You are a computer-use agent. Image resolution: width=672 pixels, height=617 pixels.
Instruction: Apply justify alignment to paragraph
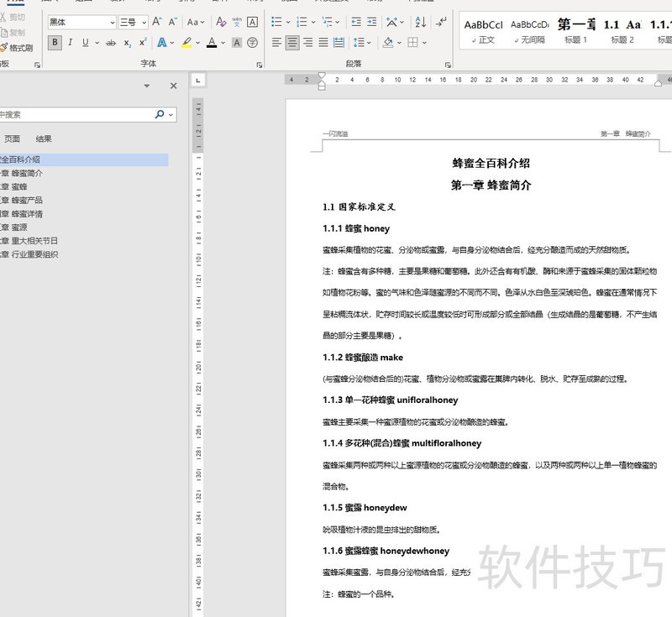323,42
